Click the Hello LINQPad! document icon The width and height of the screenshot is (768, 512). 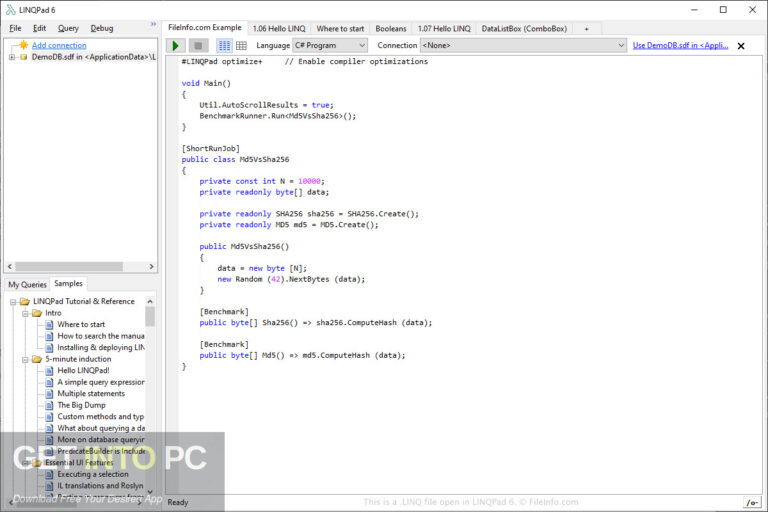click(49, 370)
